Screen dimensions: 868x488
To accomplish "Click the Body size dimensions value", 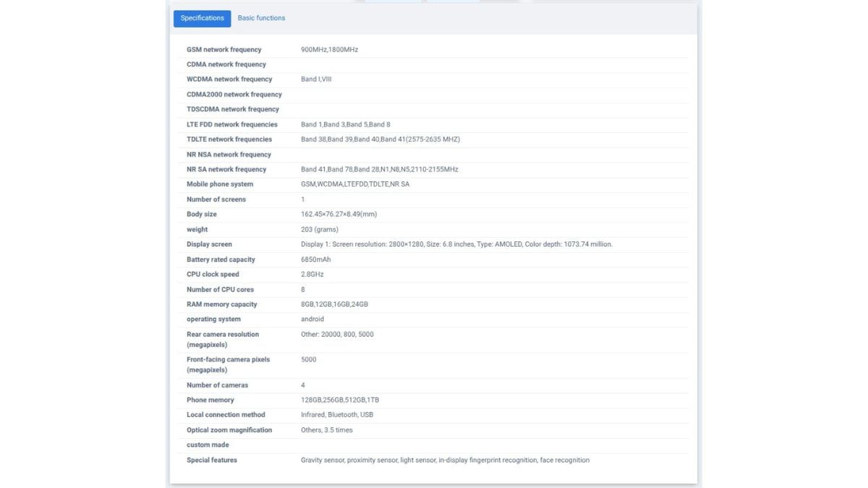I will pos(339,215).
